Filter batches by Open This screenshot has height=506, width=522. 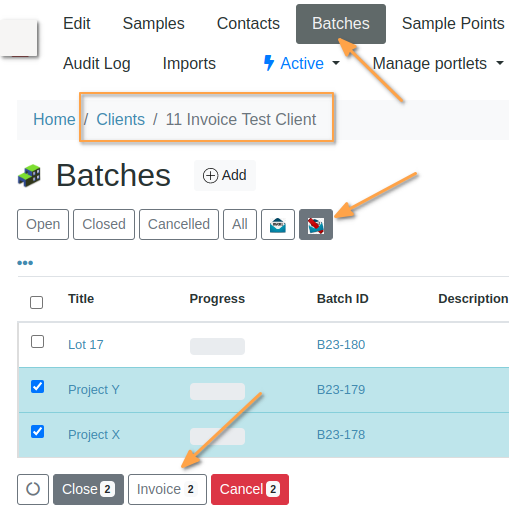pyautogui.click(x=43, y=224)
